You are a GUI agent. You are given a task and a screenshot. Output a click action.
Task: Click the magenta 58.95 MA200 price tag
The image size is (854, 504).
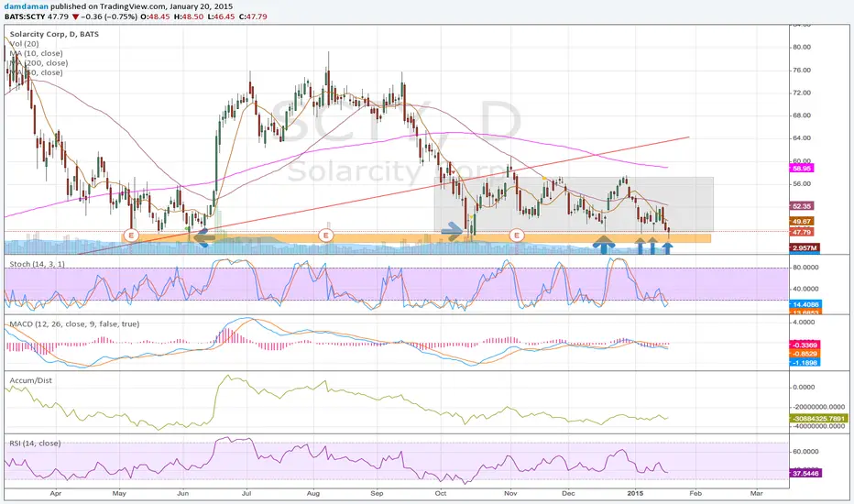pyautogui.click(x=801, y=169)
